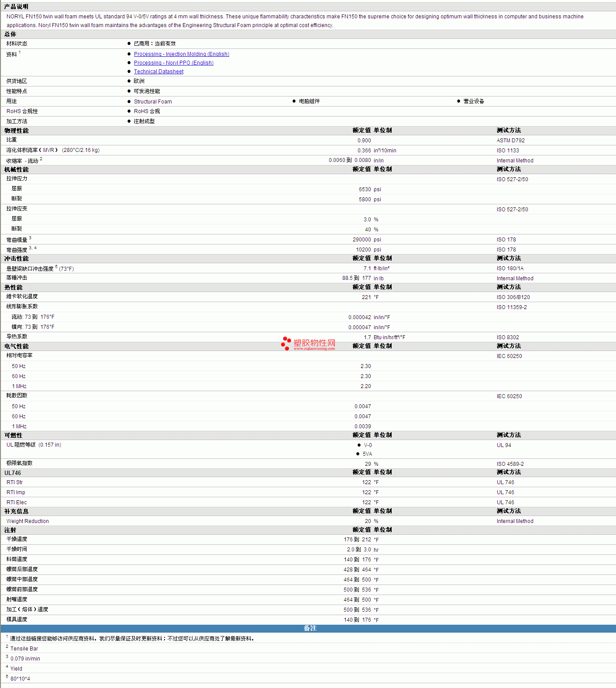Click the UL746 section header
This screenshot has width=616, height=688.
coord(13,473)
